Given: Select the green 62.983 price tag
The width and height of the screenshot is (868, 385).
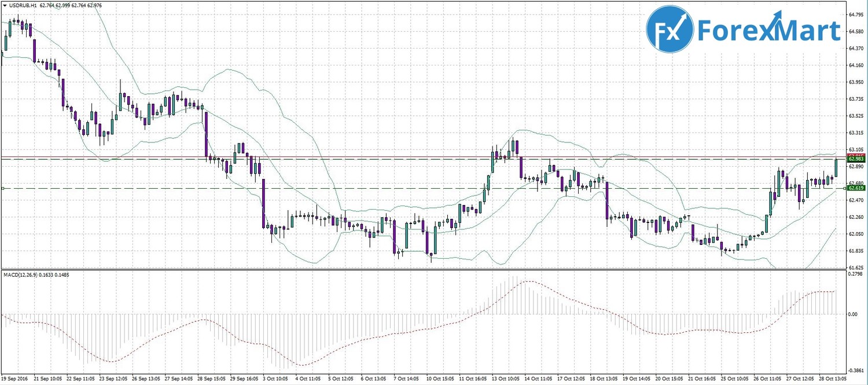Looking at the screenshot, I should click(855, 158).
